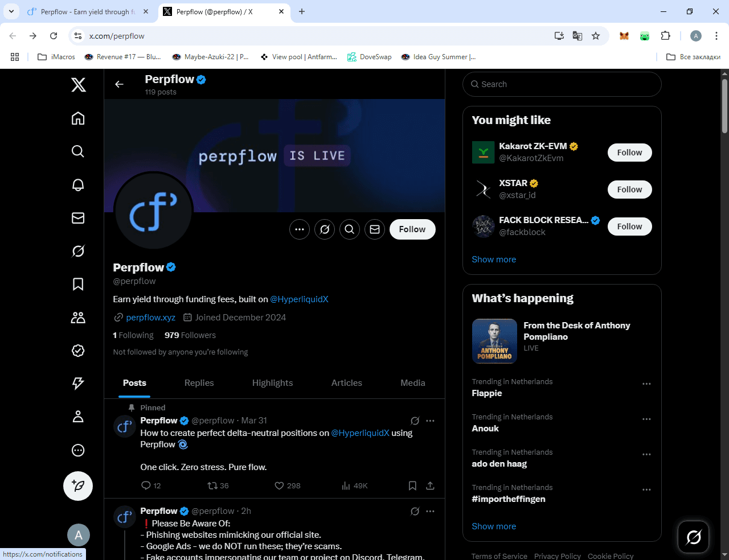Open the MetaMask fox extension
Viewport: 729px width, 560px height.
(624, 36)
